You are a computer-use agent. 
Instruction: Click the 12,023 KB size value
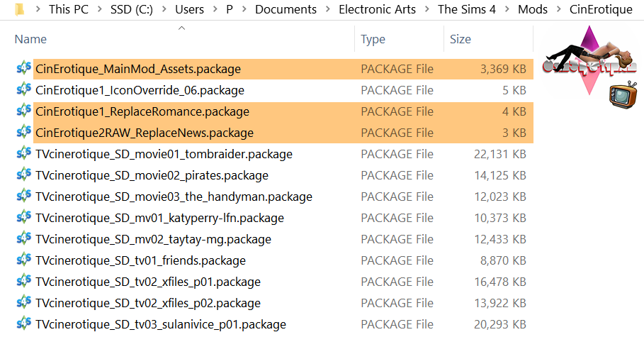tap(500, 197)
